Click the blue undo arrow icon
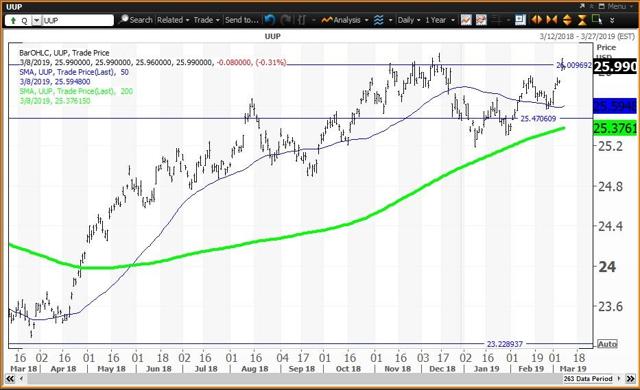The width and height of the screenshot is (640, 390). [x=269, y=20]
